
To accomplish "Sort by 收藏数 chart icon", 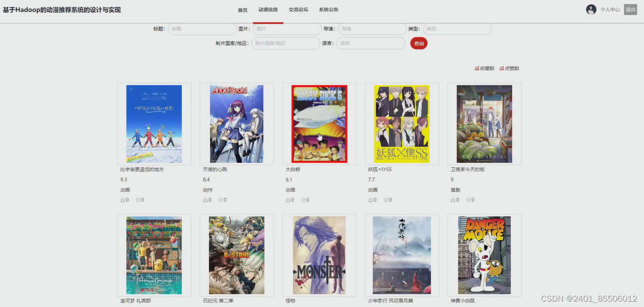I will pos(477,69).
